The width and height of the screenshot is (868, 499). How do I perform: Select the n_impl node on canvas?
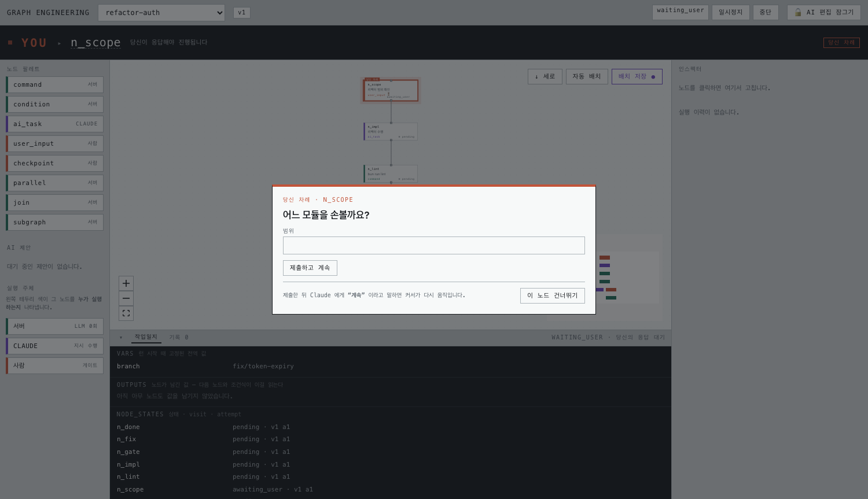click(391, 131)
